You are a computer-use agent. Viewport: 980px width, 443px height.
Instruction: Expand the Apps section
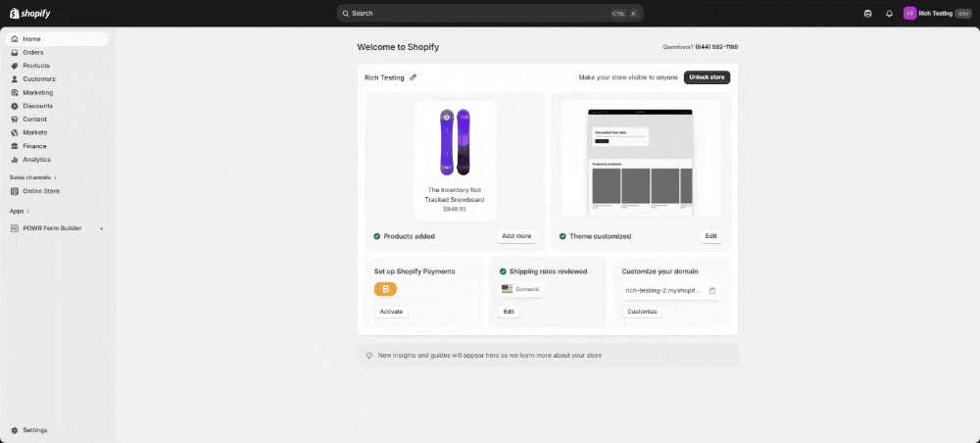point(20,211)
